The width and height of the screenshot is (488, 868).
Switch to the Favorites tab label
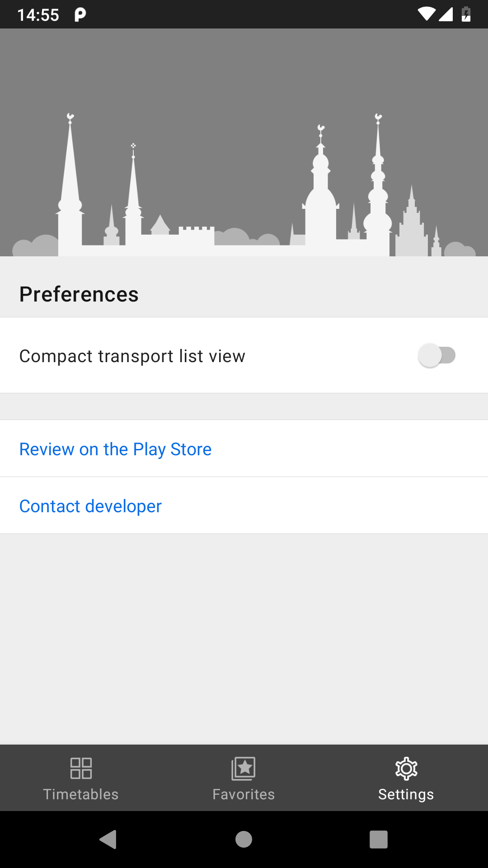pos(244,794)
